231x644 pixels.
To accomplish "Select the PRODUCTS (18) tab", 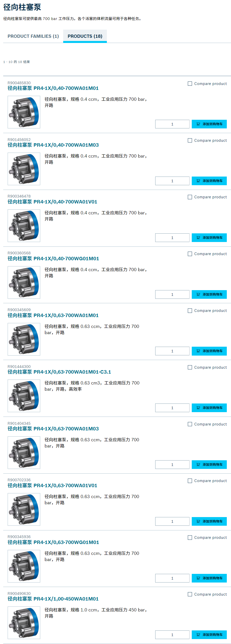I will click(x=85, y=36).
